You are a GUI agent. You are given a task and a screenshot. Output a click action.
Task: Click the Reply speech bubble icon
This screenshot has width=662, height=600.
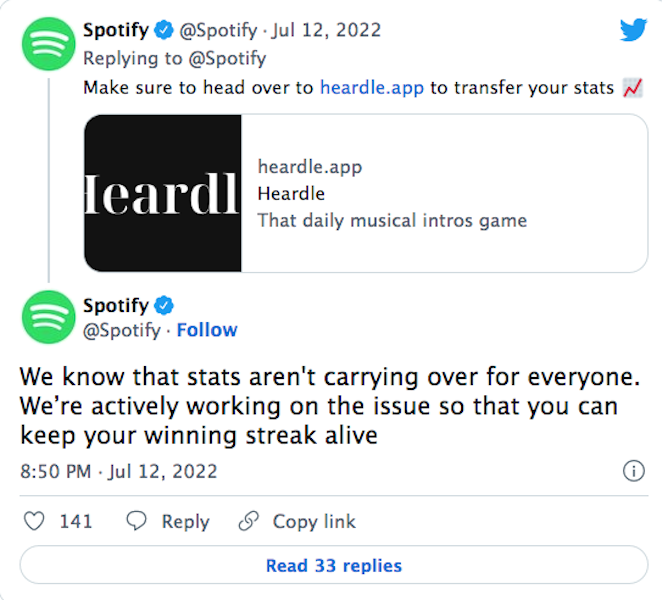[x=137, y=521]
